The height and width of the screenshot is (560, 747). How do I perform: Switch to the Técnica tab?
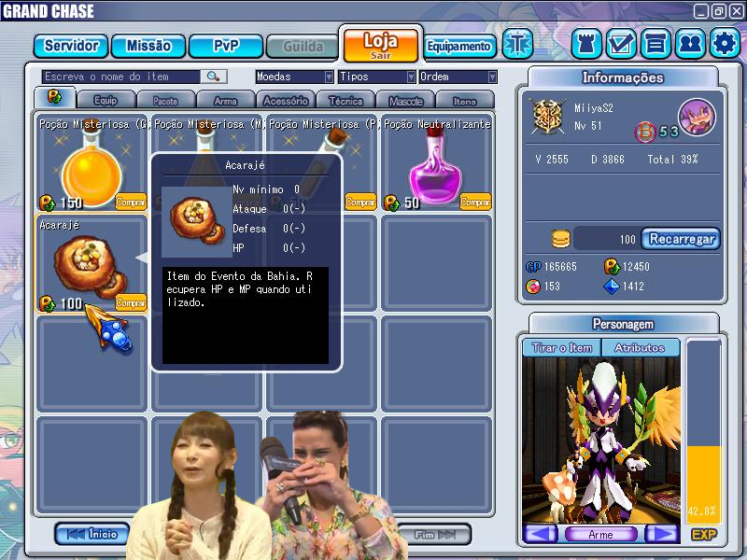[x=345, y=100]
